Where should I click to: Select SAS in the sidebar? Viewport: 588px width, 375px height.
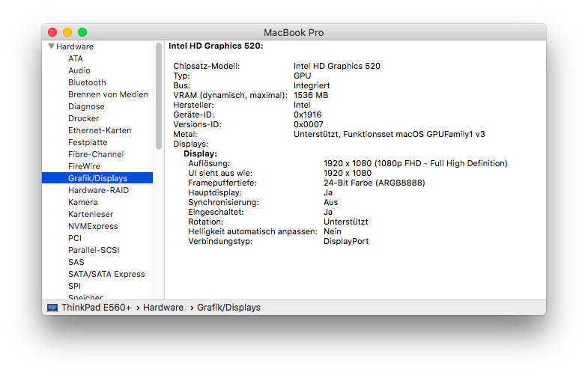click(x=76, y=263)
